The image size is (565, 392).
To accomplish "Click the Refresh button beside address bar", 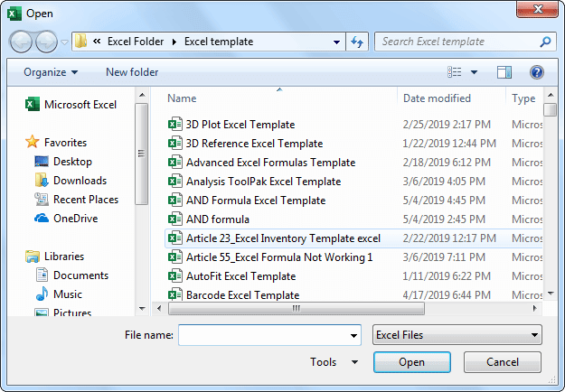I will coord(357,42).
